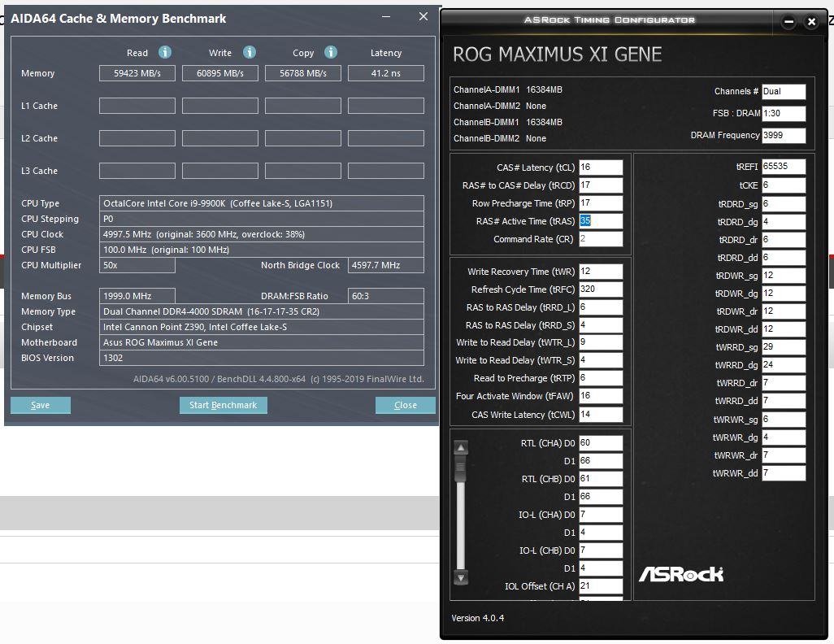Viewport: 834px width, 644px height.
Task: Select the IO-L (CHA) D0 field
Action: (x=601, y=515)
